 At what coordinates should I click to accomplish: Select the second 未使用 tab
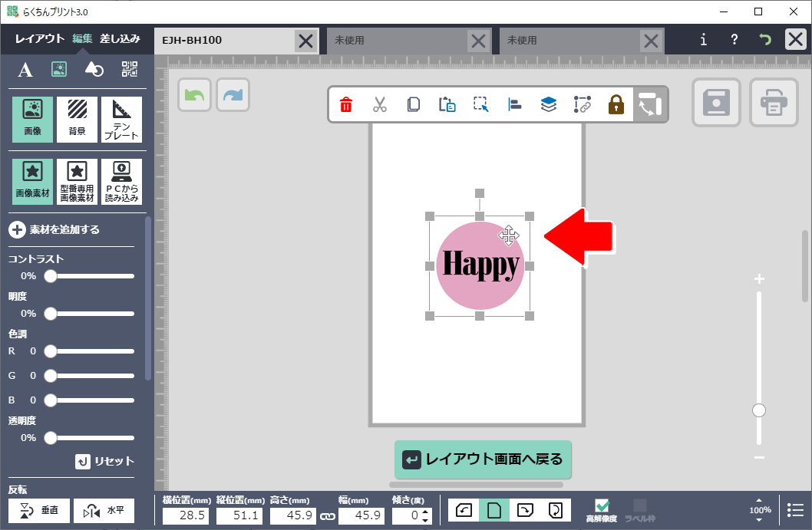[569, 41]
